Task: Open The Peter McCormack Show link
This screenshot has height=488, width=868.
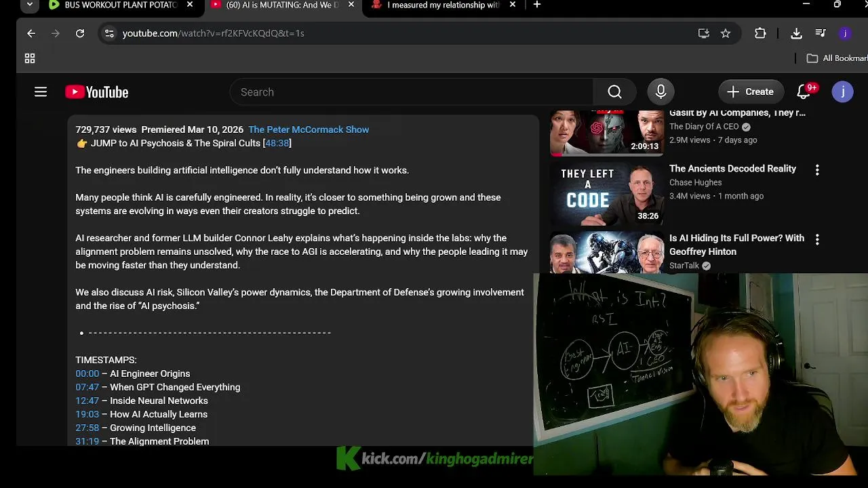Action: point(309,129)
